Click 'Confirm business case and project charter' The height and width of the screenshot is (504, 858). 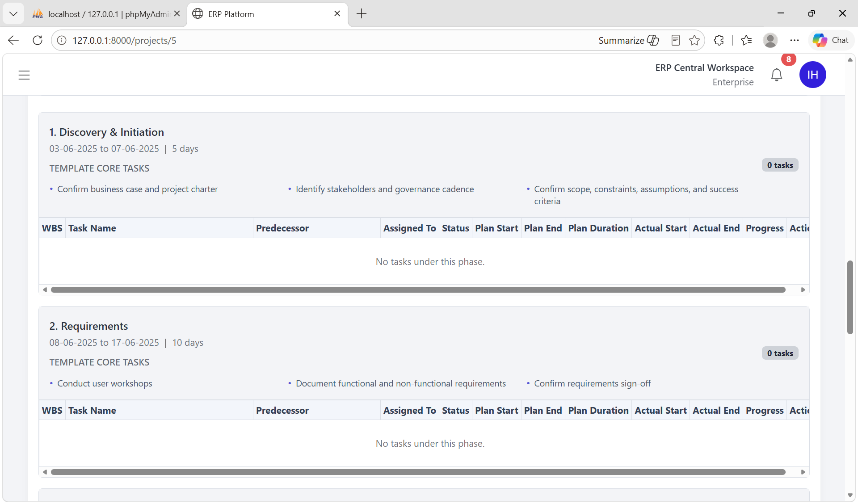(x=137, y=189)
